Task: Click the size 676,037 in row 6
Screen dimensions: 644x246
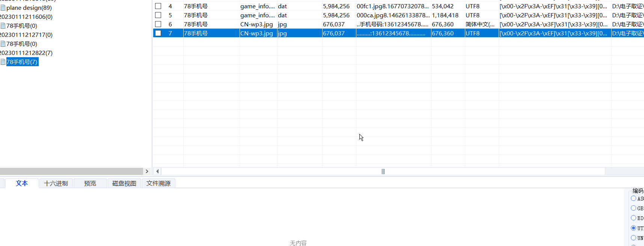Action: click(334, 24)
